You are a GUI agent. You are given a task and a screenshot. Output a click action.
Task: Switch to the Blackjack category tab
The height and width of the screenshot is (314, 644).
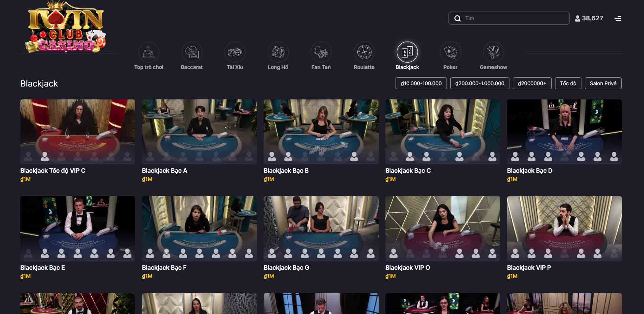coord(407,52)
